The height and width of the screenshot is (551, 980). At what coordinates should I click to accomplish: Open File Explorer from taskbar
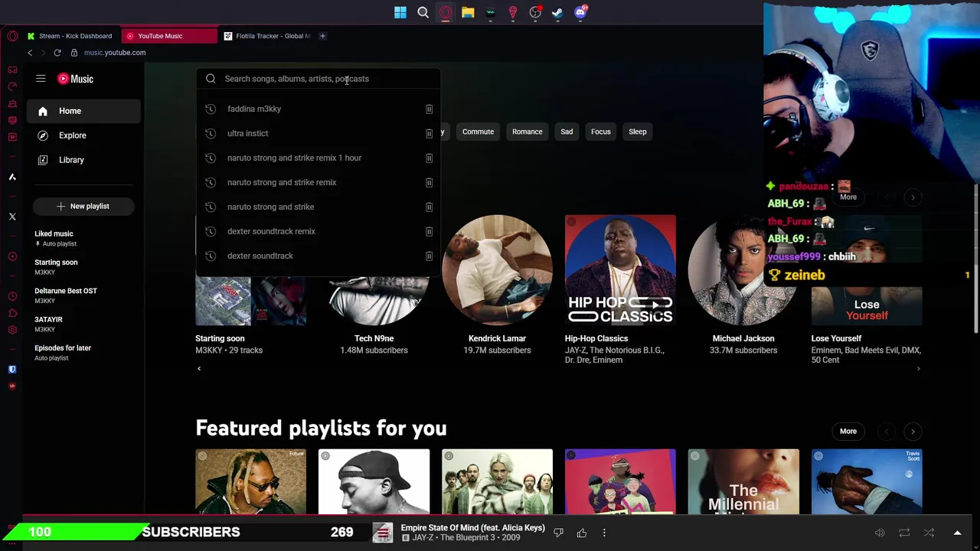[468, 12]
